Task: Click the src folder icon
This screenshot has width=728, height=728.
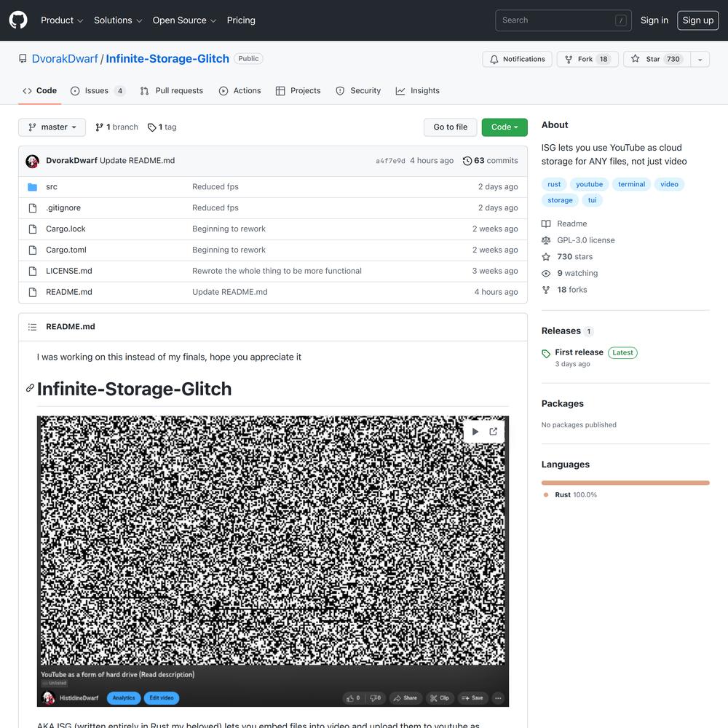Action: click(33, 186)
